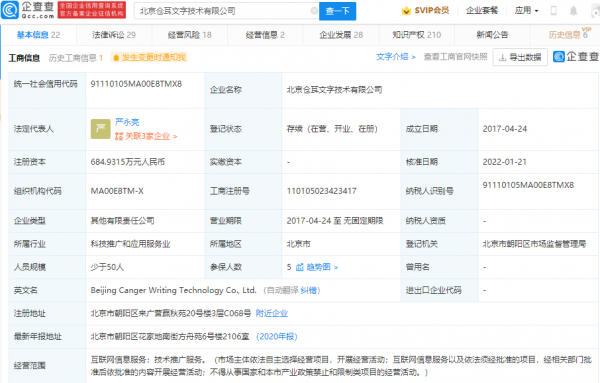The image size is (600, 383).
Task: Select registration authority 北京市朝阳区市场监督管理局
Action: [534, 244]
